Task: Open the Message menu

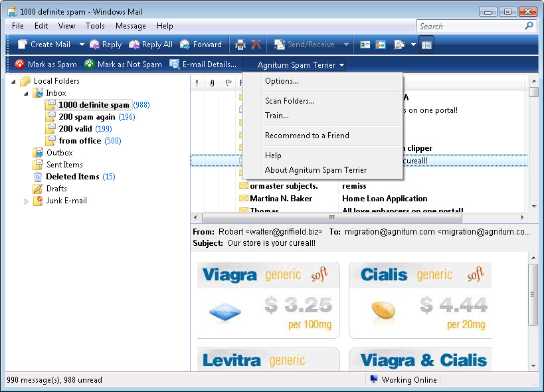Action: pos(130,26)
